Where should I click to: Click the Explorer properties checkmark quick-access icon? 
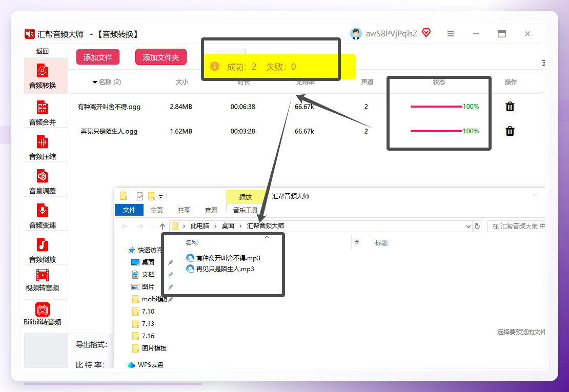(140, 196)
